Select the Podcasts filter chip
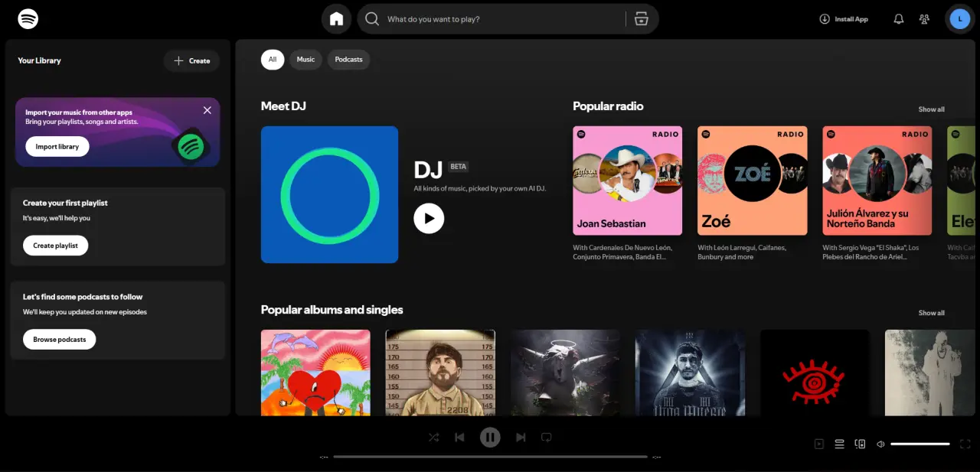Screen dimensions: 980x472 [348, 60]
